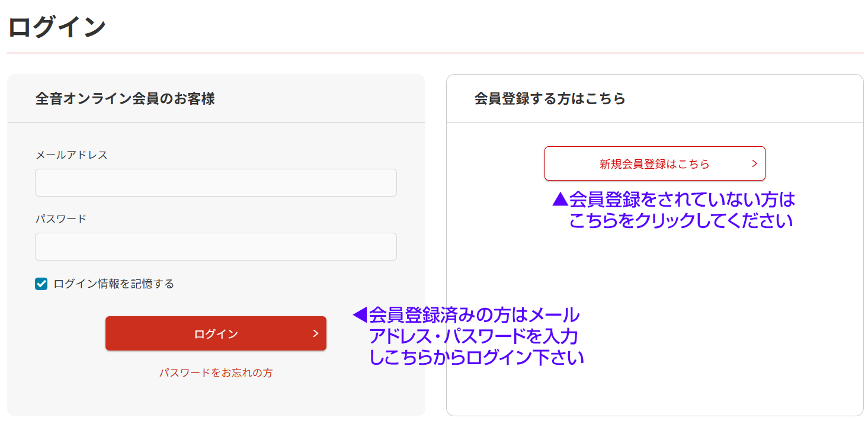The width and height of the screenshot is (868, 421).
Task: Click the blue upward triangle marker
Action: pyautogui.click(x=560, y=199)
